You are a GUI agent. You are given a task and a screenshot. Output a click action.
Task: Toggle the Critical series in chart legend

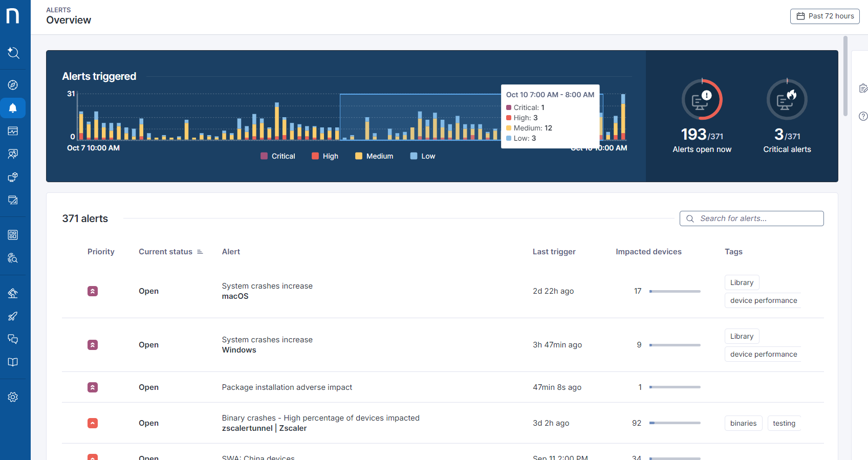click(x=278, y=156)
